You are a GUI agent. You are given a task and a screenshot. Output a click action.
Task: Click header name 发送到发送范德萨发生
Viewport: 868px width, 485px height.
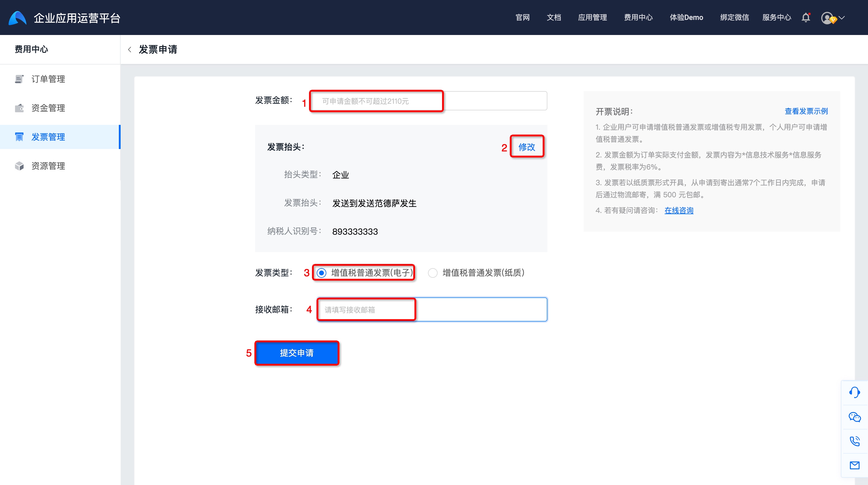(374, 203)
